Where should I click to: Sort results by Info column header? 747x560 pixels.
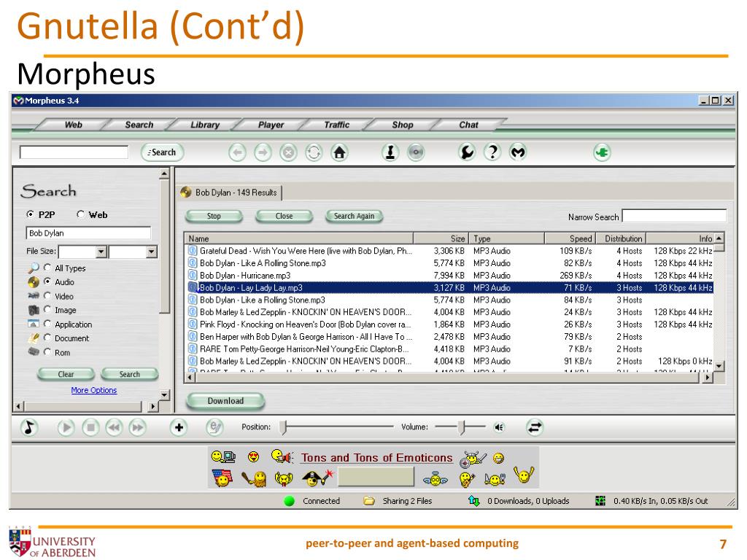(x=681, y=238)
